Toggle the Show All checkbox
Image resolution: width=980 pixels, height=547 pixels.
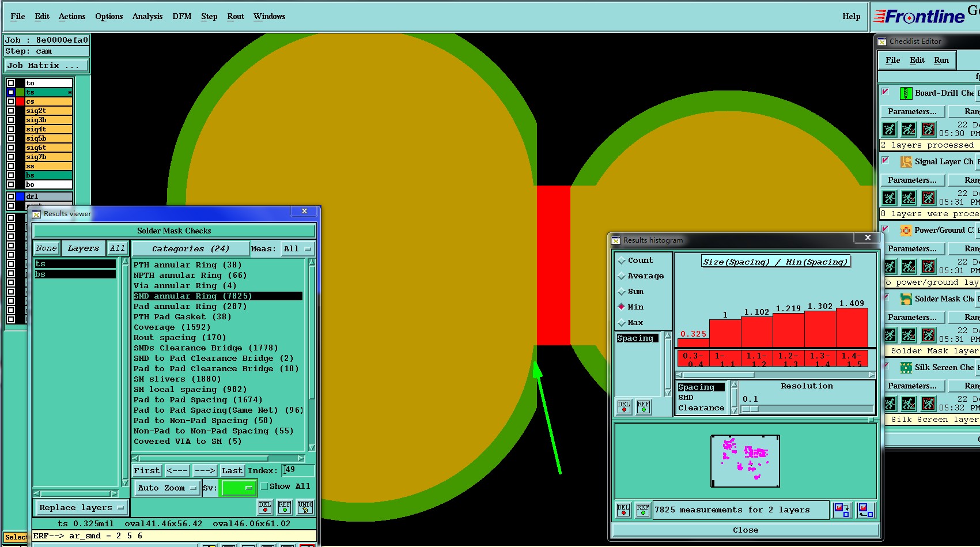[264, 486]
